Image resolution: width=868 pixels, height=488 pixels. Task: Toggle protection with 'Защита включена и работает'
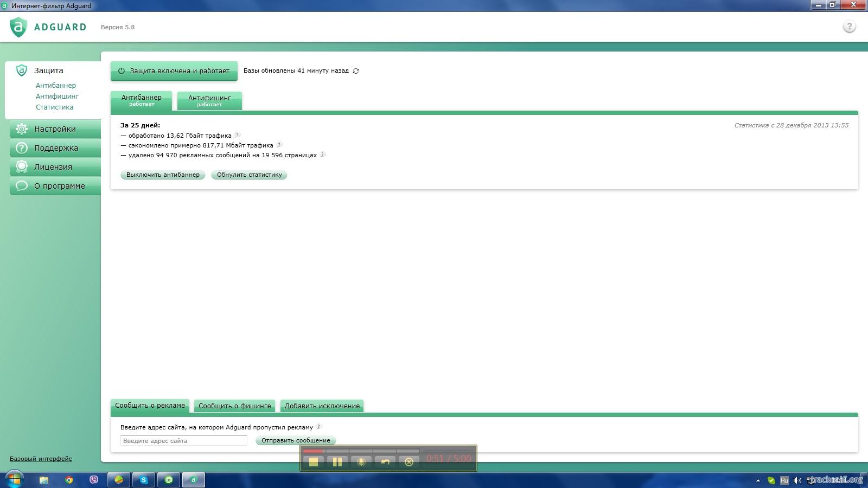[174, 71]
